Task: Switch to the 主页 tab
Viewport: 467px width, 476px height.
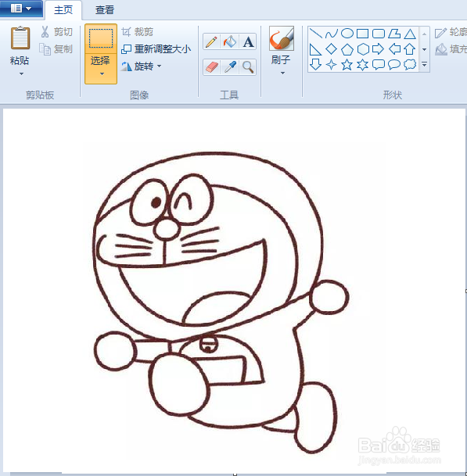Action: [x=63, y=10]
